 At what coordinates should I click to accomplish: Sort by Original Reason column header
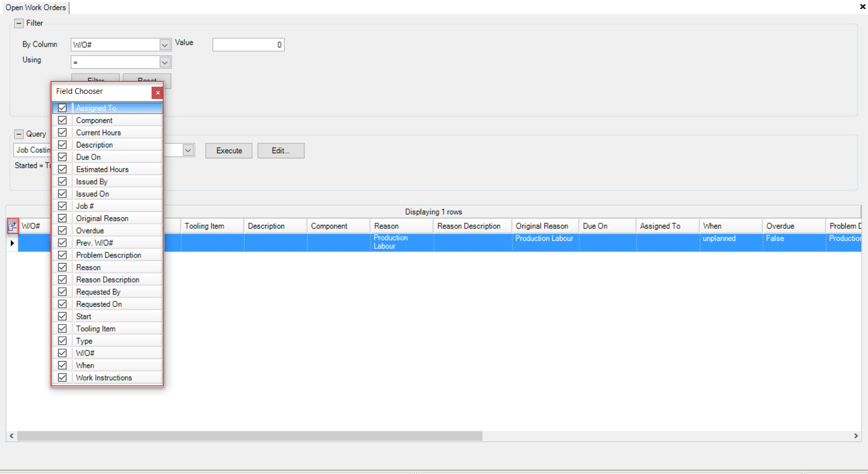[x=545, y=226]
